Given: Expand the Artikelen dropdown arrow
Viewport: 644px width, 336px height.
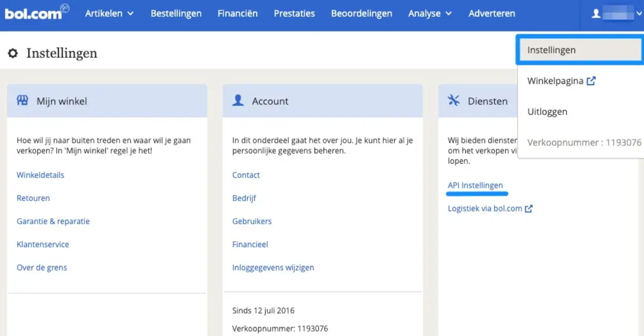Looking at the screenshot, I should [x=130, y=14].
